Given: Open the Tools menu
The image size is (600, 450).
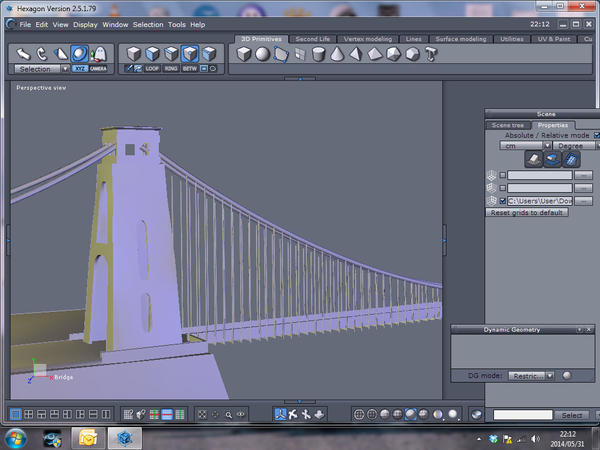Looking at the screenshot, I should coord(177,25).
